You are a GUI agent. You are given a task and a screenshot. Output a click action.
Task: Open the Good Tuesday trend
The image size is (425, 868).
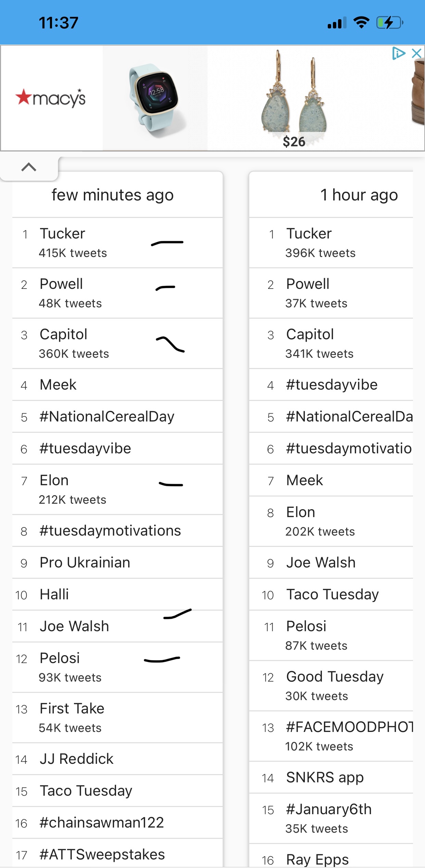point(331,686)
